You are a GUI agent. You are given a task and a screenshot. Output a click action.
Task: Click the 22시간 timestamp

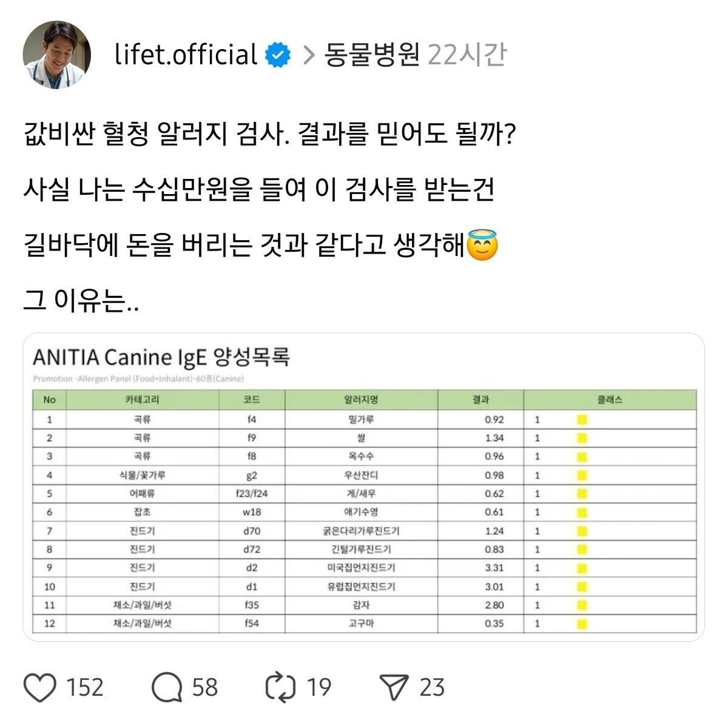pos(467,55)
